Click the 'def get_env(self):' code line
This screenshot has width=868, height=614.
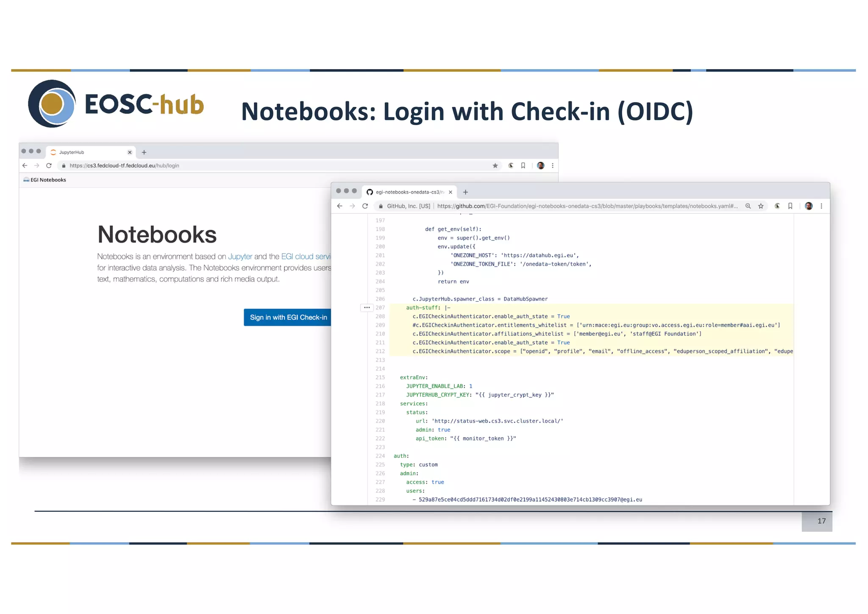pos(453,229)
